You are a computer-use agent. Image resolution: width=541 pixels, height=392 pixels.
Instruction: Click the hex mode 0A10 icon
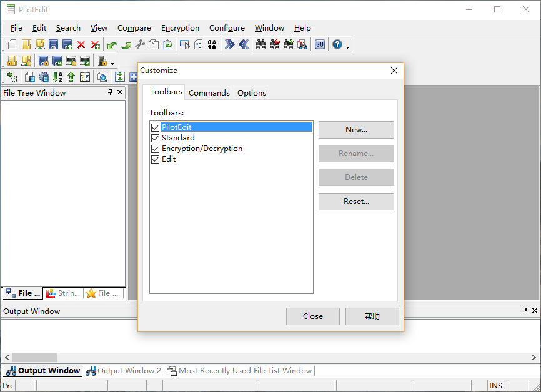coord(212,44)
